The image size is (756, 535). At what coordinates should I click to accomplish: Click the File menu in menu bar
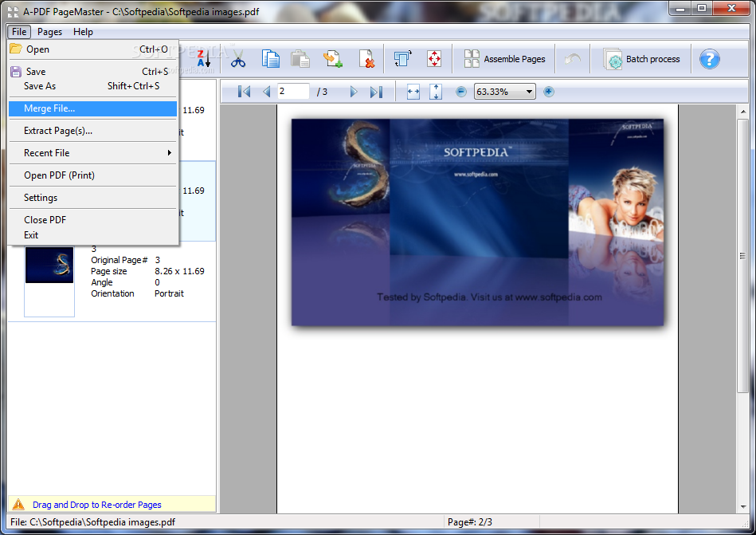pos(19,32)
